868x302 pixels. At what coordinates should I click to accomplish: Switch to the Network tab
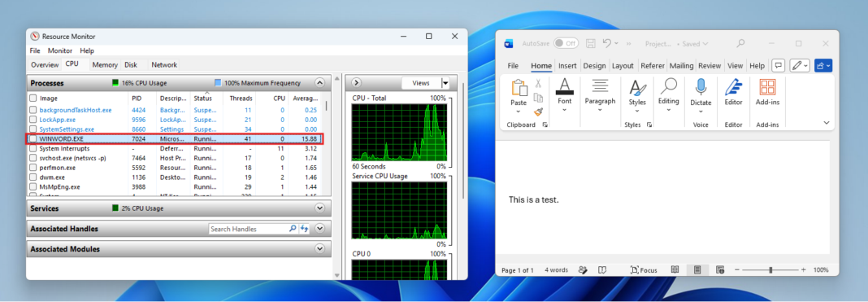pos(164,65)
